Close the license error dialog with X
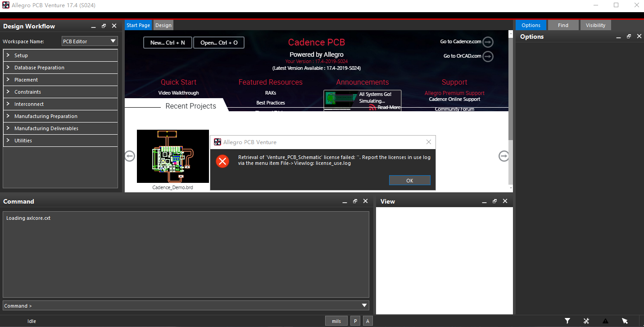 click(x=429, y=142)
